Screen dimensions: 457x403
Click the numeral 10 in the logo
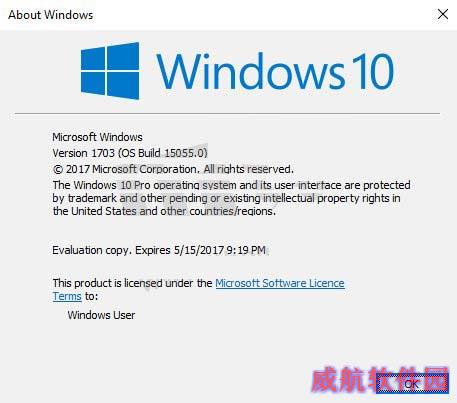373,71
